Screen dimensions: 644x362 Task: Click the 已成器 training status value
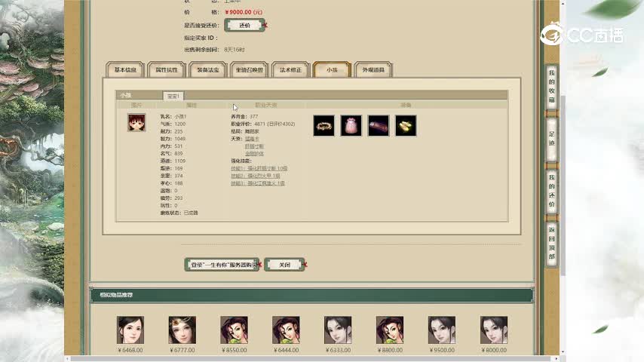coord(191,213)
